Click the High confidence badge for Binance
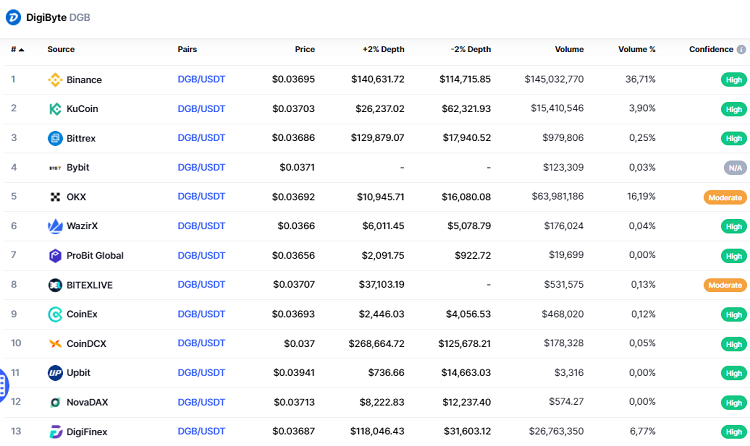 click(x=733, y=80)
